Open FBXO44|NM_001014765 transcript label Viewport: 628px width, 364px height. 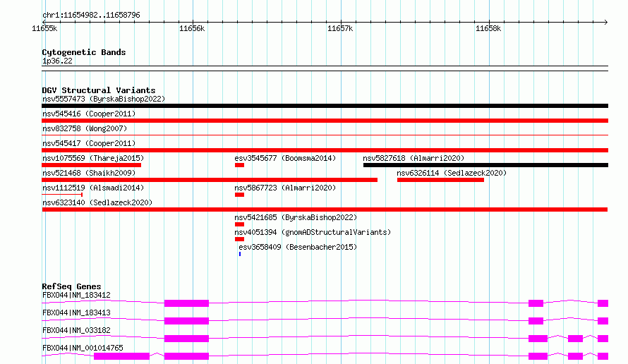coord(83,348)
